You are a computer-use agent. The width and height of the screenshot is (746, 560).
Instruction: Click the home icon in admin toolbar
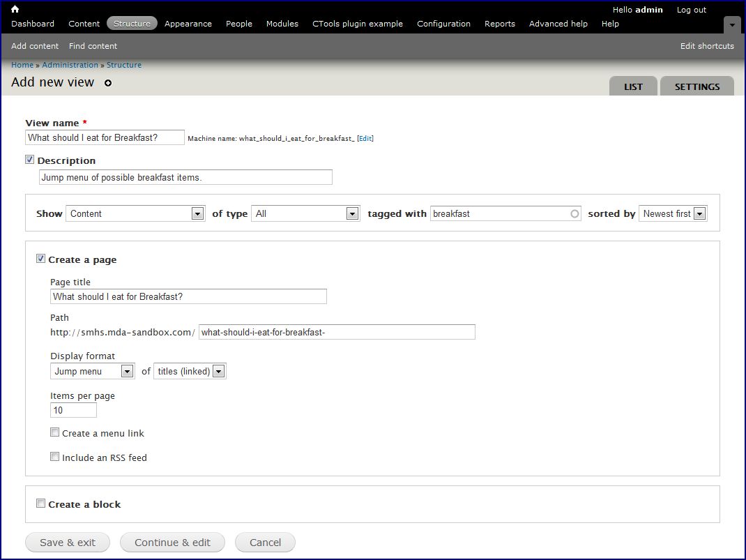point(15,9)
